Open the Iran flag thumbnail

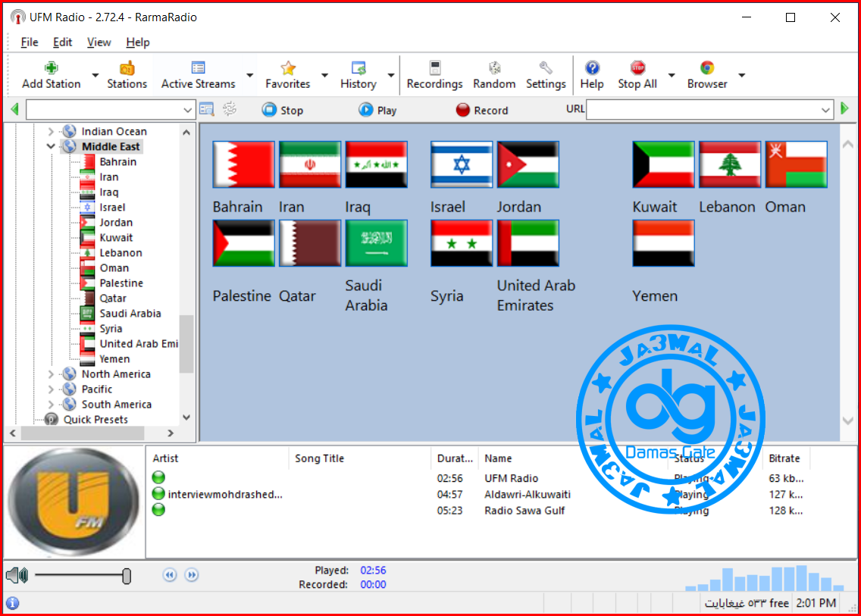click(310, 164)
